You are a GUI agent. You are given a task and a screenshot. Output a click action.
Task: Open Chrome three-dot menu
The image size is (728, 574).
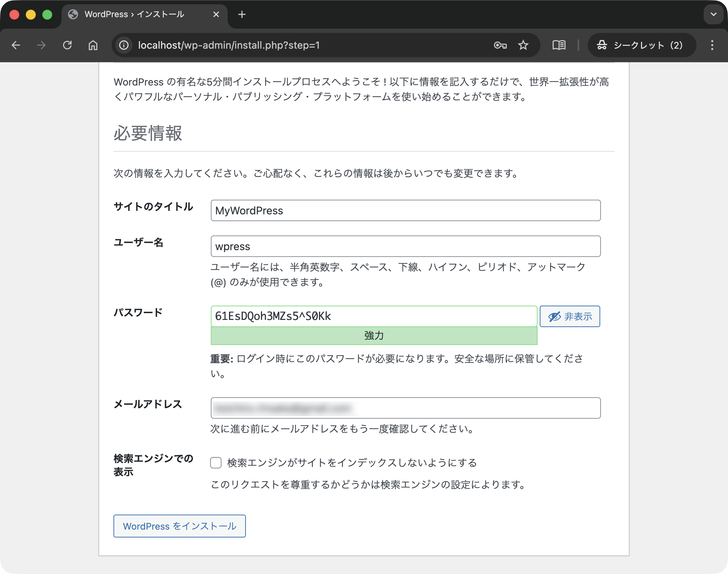pyautogui.click(x=712, y=45)
